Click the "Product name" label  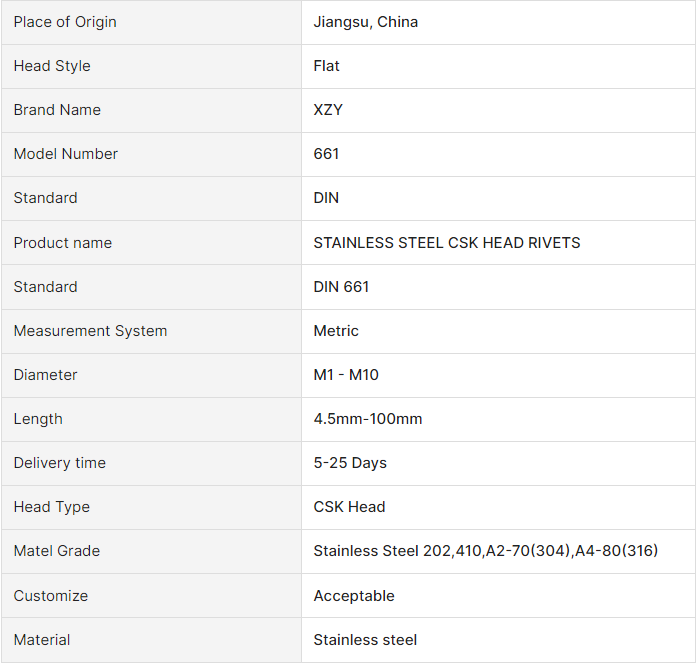63,243
